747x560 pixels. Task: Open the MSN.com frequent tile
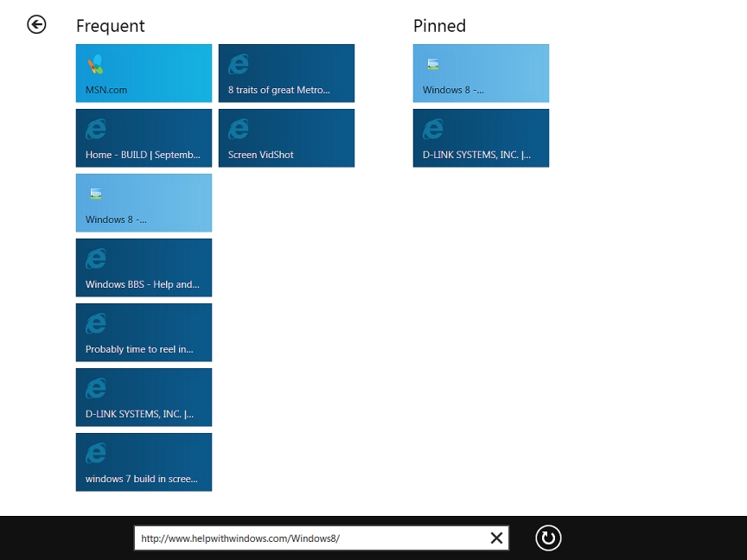tap(144, 73)
